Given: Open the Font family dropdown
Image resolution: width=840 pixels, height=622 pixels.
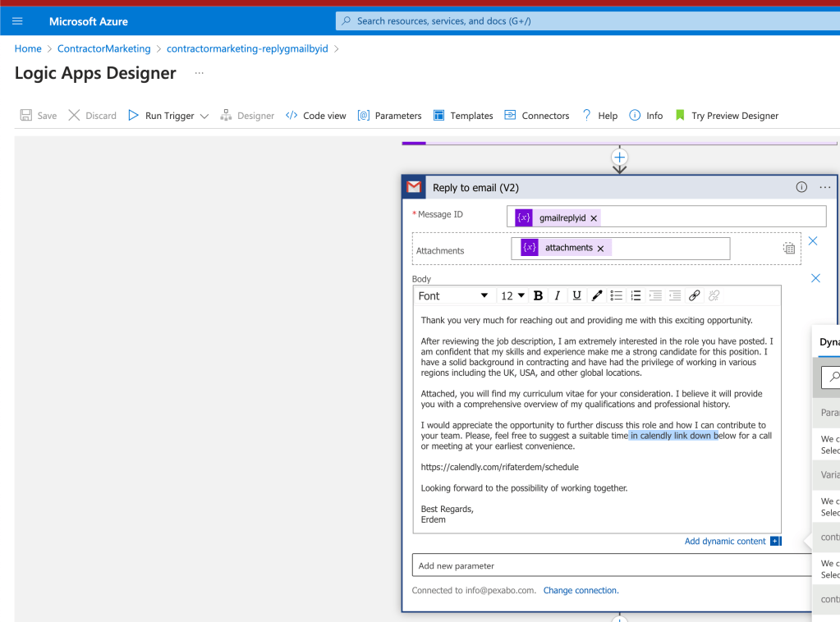Looking at the screenshot, I should pos(453,295).
